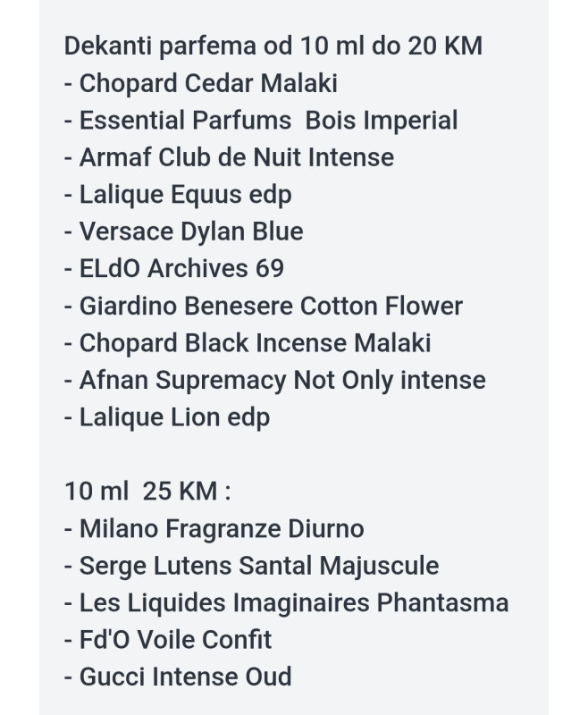Tap the word 'Phantasma' in the list
Screen dimensions: 588x715
[442, 602]
